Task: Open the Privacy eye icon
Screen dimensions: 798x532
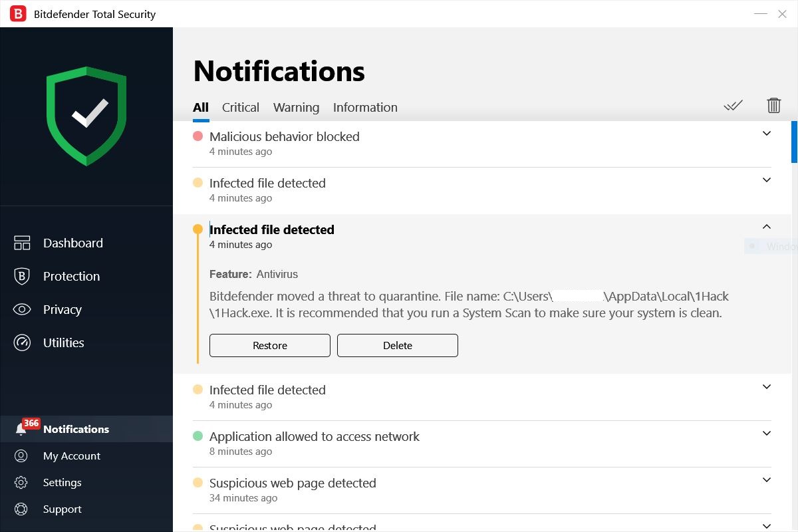Action: tap(22, 310)
